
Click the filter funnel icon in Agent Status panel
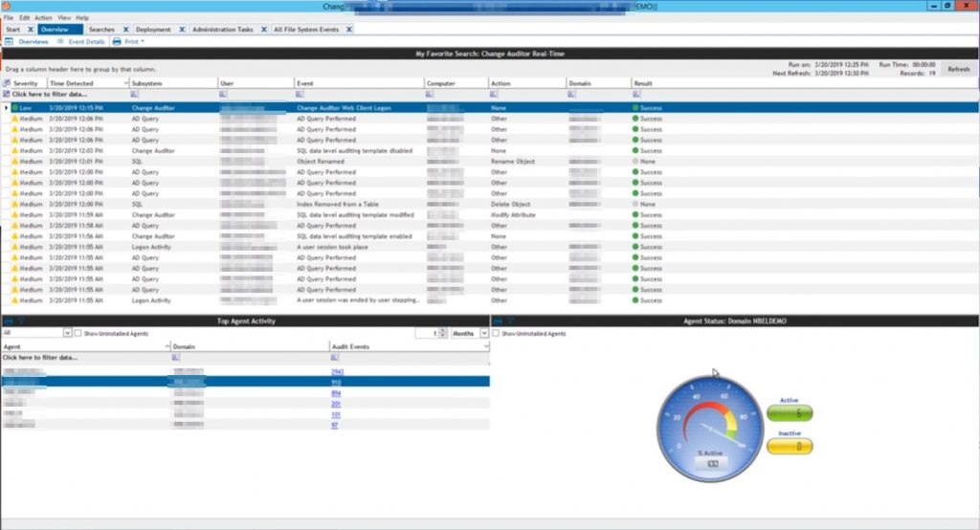point(508,322)
